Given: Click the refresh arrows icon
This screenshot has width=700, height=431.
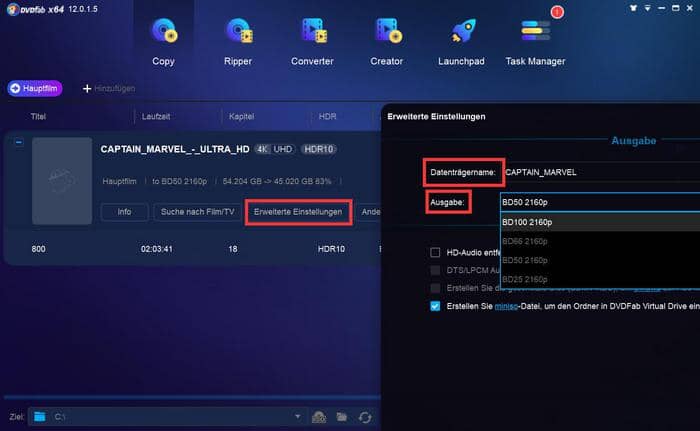Looking at the screenshot, I should 365,417.
